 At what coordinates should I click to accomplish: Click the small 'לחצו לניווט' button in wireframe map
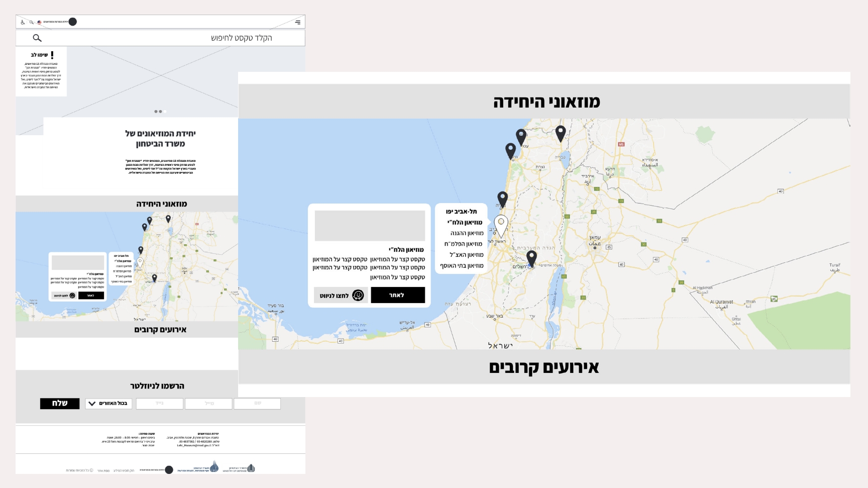[64, 296]
